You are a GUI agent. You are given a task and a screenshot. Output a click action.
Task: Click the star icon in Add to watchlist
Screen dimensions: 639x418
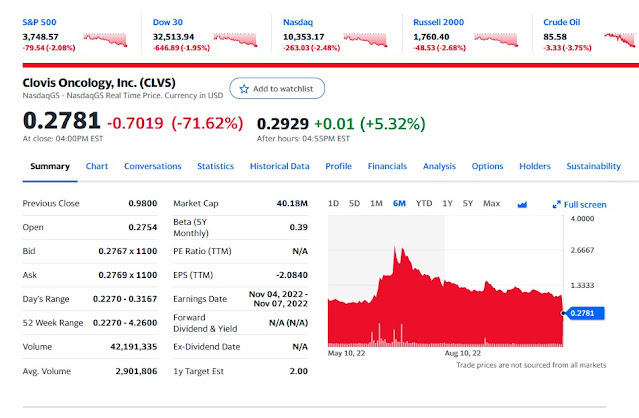(244, 89)
